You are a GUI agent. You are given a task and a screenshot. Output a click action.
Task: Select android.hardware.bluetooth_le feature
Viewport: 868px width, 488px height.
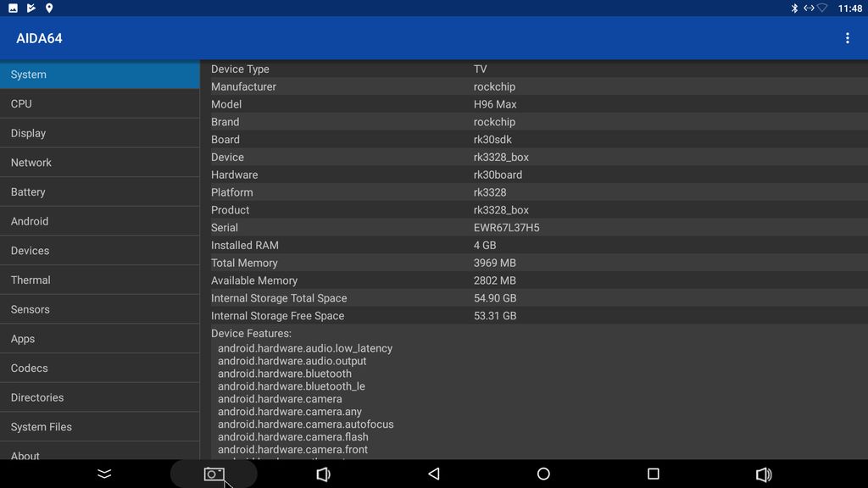click(292, 386)
